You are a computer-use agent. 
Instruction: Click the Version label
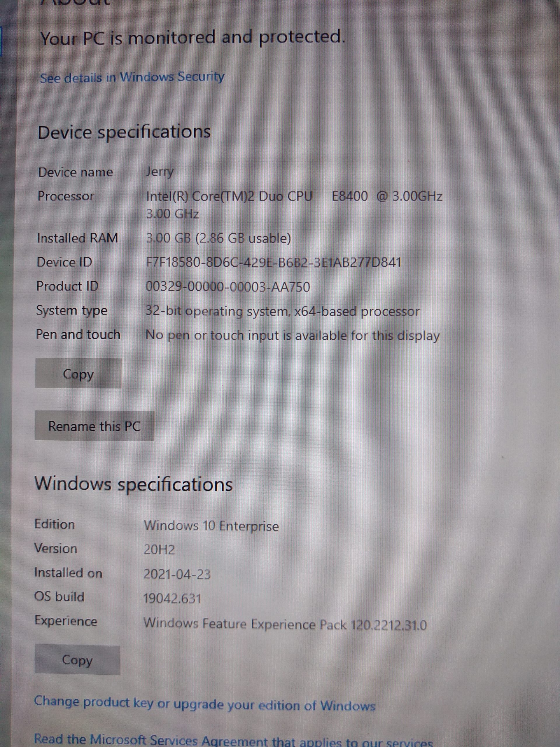coord(56,548)
